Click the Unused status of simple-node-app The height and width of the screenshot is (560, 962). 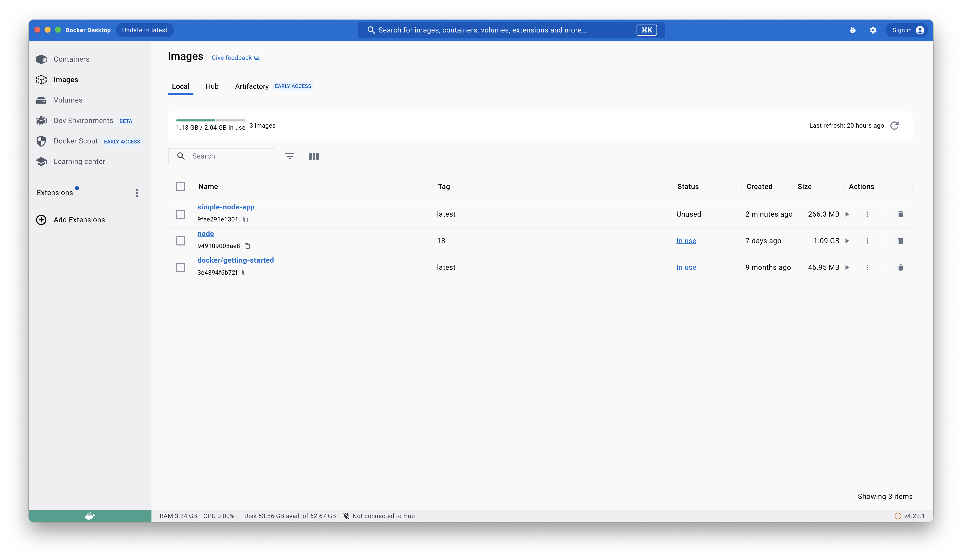(689, 214)
